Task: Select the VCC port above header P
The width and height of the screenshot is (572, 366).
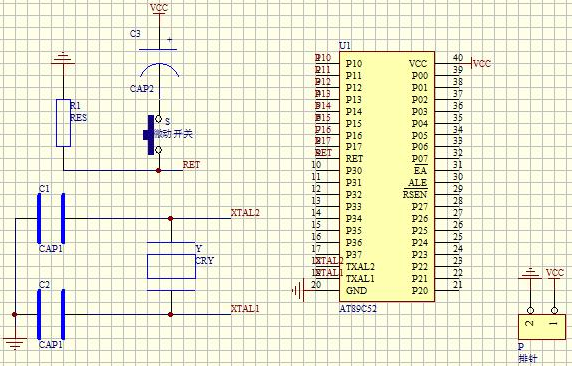Action: coord(555,274)
